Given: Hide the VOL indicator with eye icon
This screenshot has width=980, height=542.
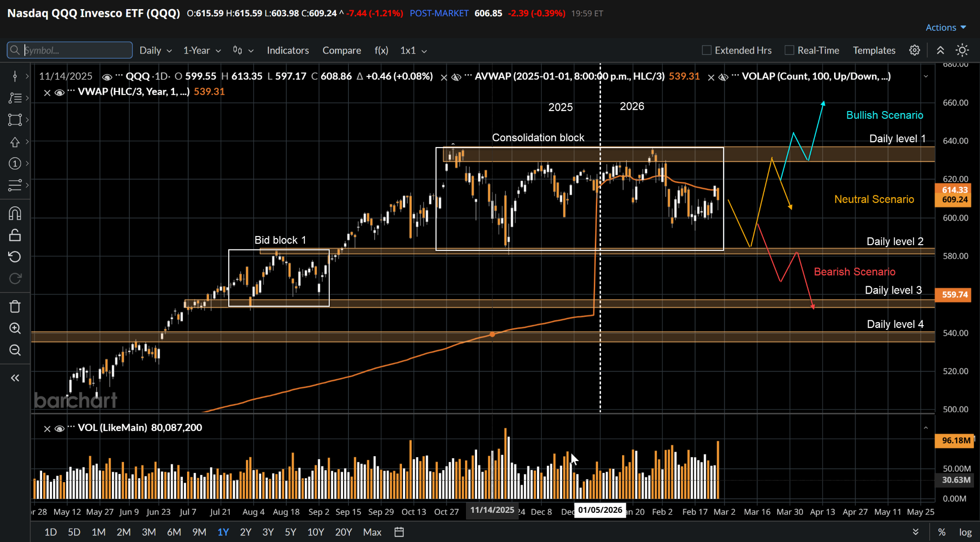Looking at the screenshot, I should [x=59, y=429].
